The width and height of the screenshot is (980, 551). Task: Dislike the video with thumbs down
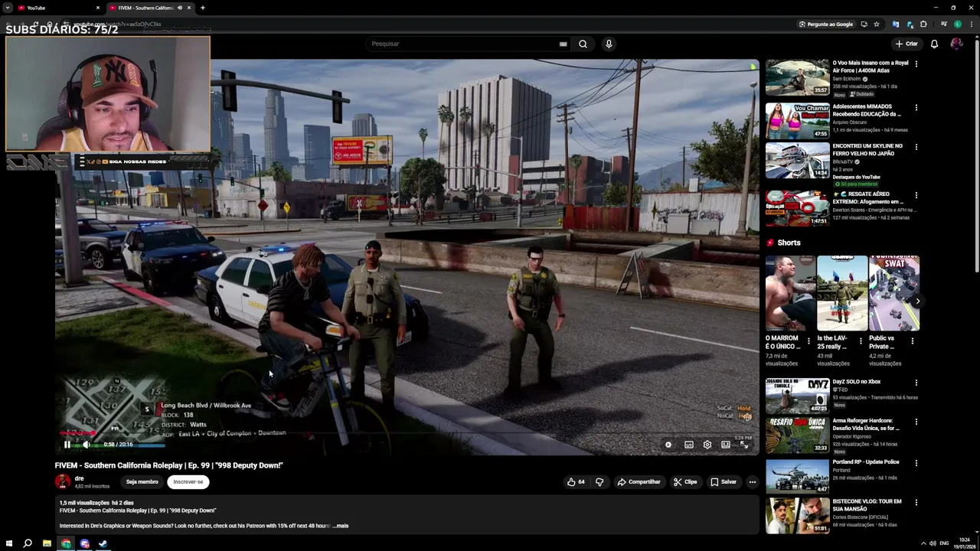click(x=599, y=482)
